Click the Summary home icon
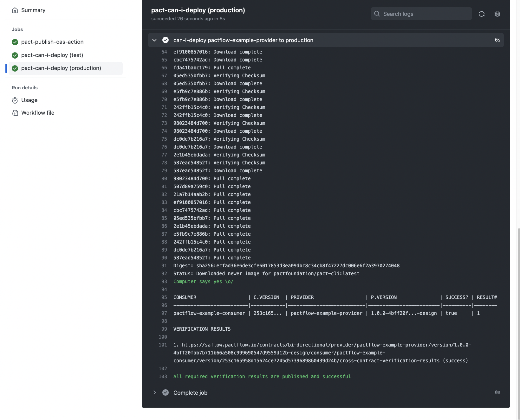The width and height of the screenshot is (520, 420). 15,10
